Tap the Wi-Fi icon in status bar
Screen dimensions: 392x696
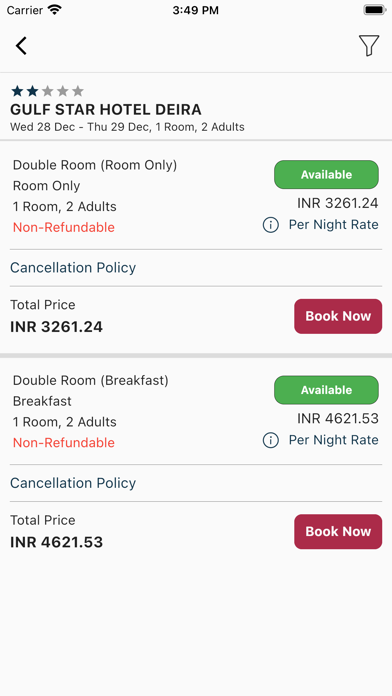coord(55,10)
